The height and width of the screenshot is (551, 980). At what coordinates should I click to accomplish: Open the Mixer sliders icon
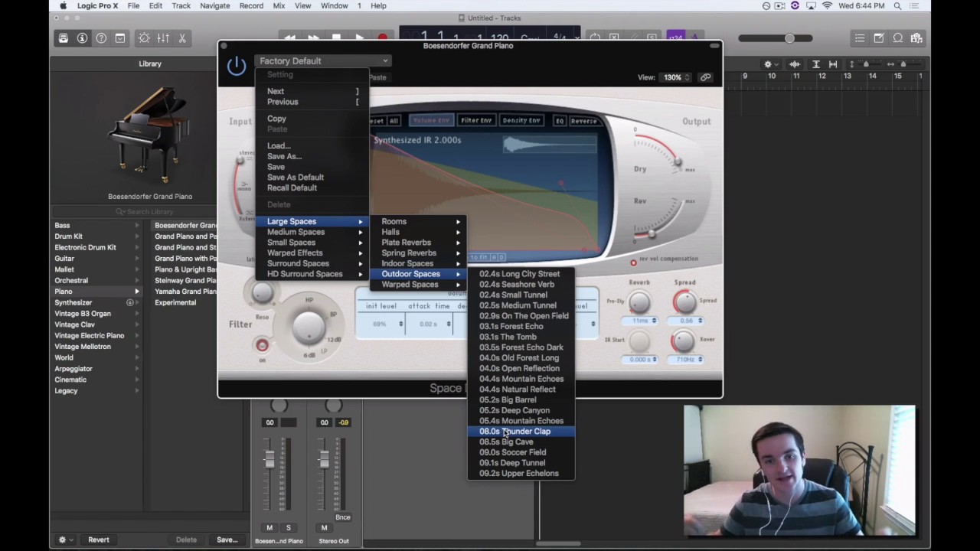point(163,38)
